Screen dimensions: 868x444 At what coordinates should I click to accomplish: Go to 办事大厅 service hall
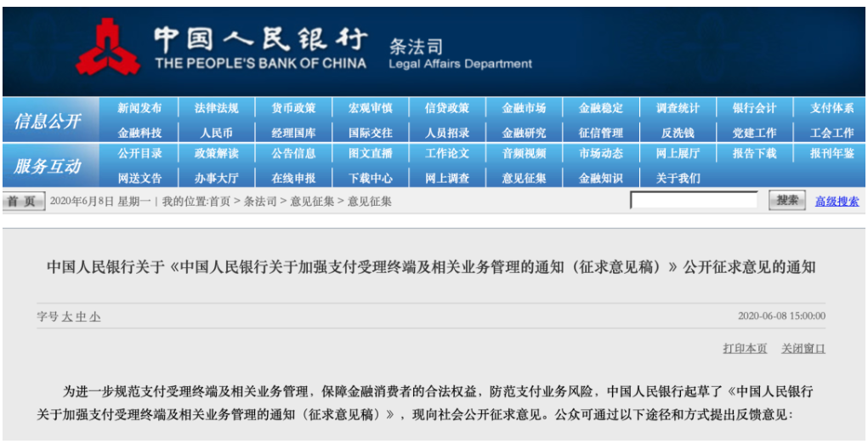coord(217,179)
